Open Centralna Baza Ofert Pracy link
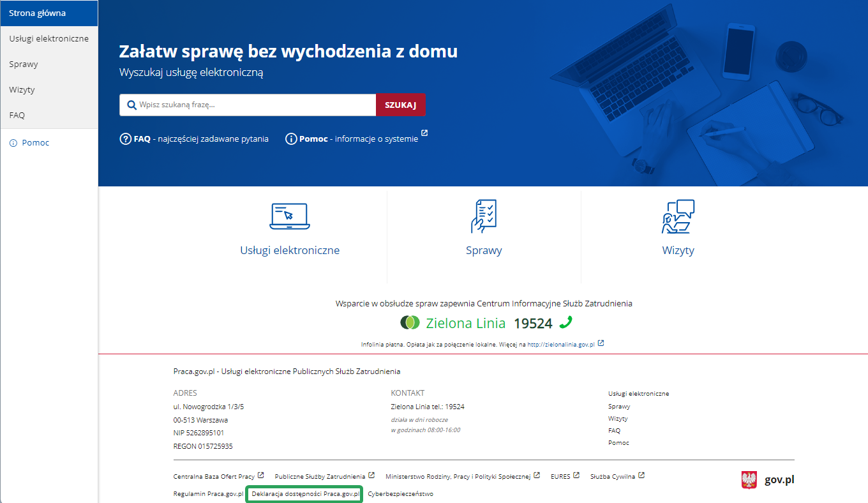This screenshot has width=868, height=503. [214, 477]
